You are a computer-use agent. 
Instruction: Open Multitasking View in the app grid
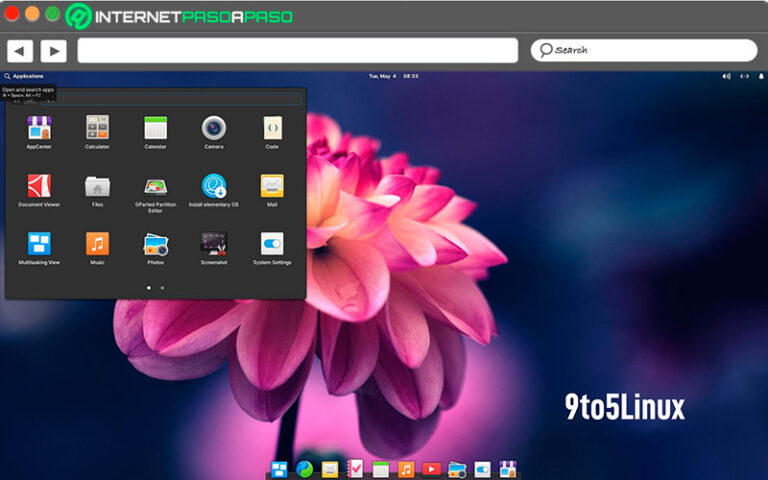39,245
